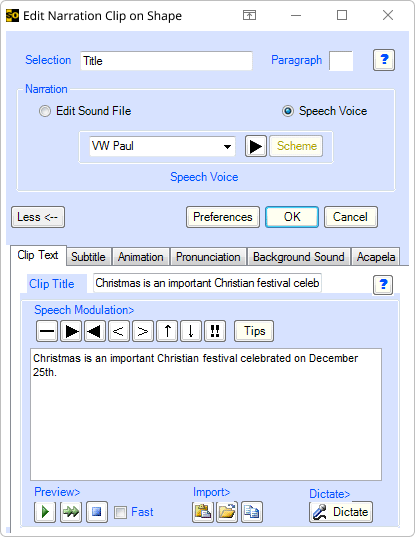Screen dimensions: 415x537
Task: Minimize the Edit Narration Clip window
Action: 296,15
